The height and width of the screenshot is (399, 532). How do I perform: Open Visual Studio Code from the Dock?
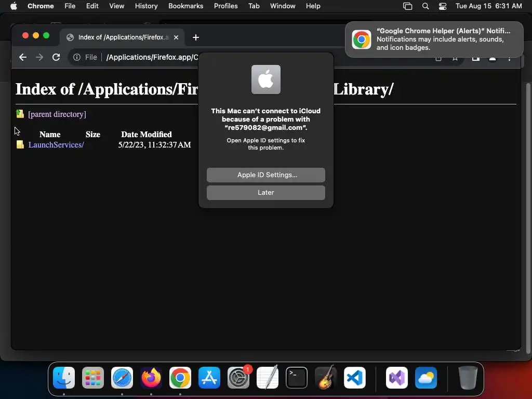pos(355,378)
